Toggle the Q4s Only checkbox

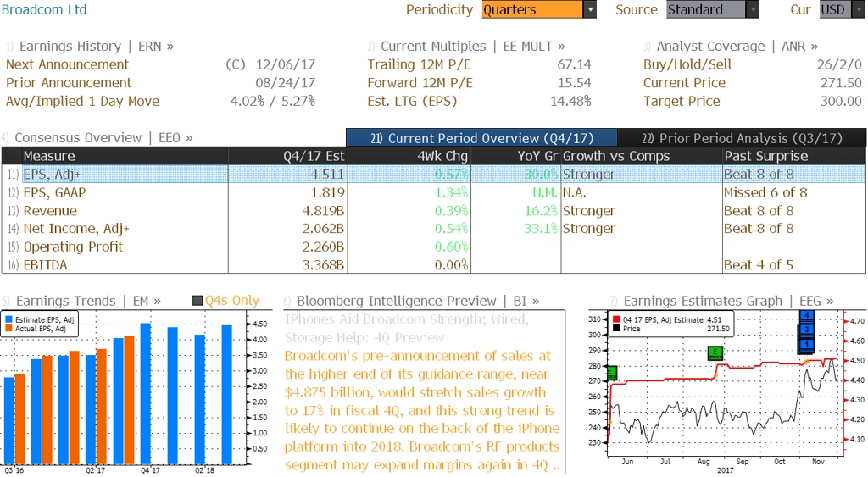point(198,301)
